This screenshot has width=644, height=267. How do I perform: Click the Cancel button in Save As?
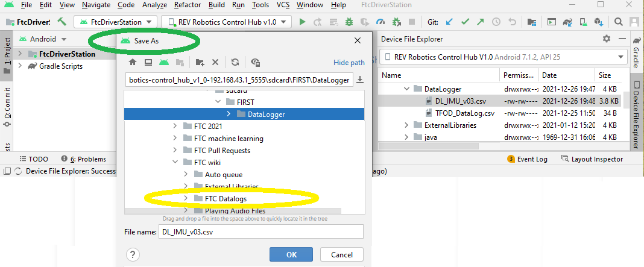click(342, 254)
